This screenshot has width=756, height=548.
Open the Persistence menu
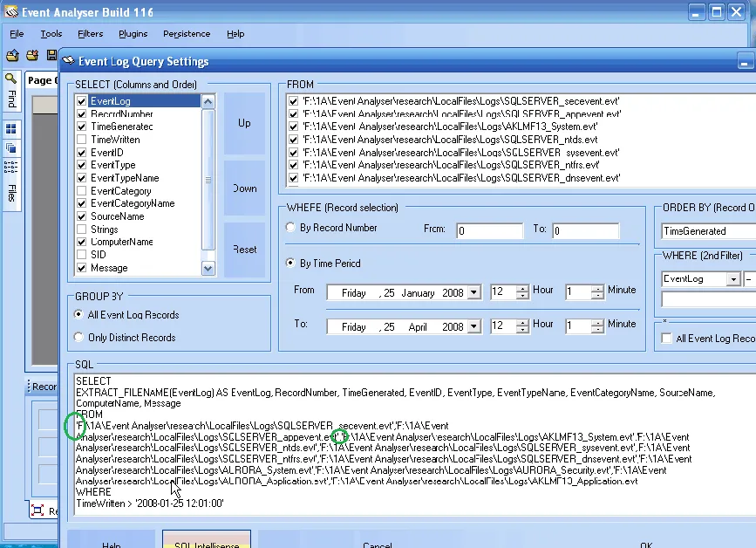(187, 34)
